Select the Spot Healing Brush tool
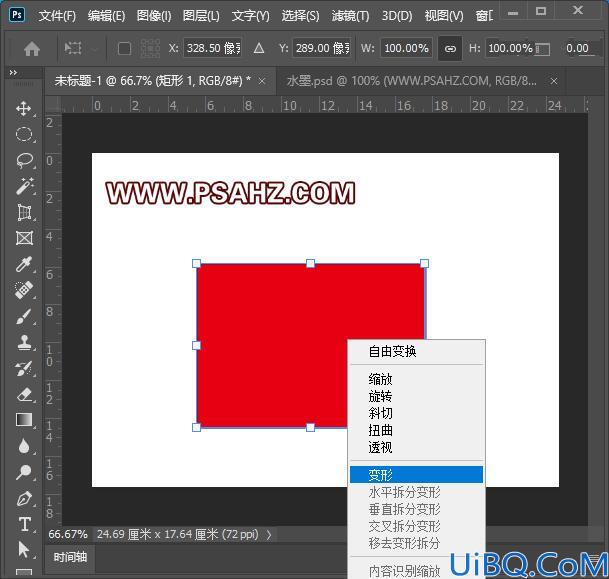The image size is (609, 579). tap(24, 290)
